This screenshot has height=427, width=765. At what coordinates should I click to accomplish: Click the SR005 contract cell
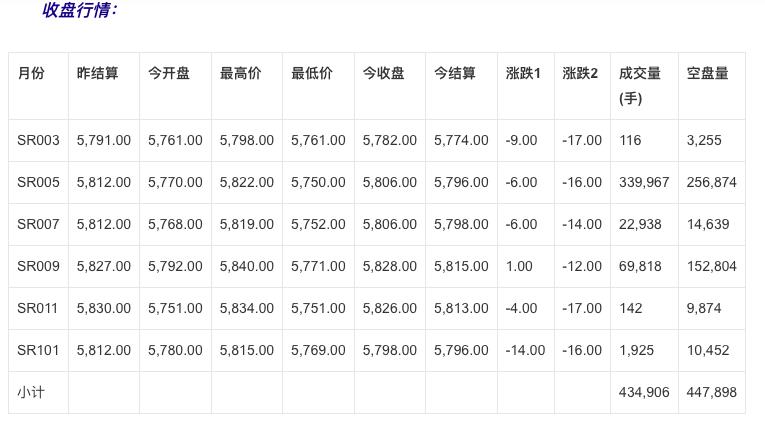pyautogui.click(x=38, y=183)
